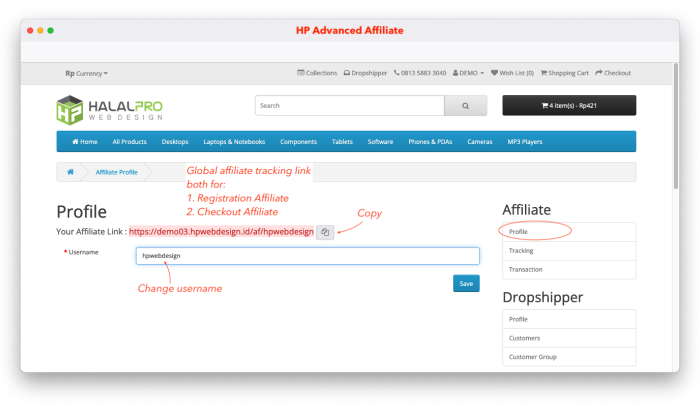This screenshot has height=410, width=700.
Task: Click the home breadcrumb icon
Action: click(x=70, y=172)
